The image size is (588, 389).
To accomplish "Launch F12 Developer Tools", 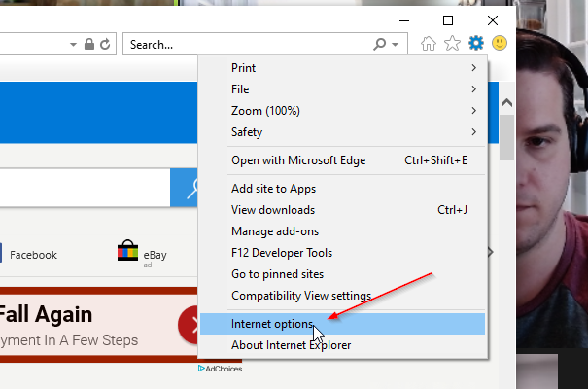I will click(342, 253).
